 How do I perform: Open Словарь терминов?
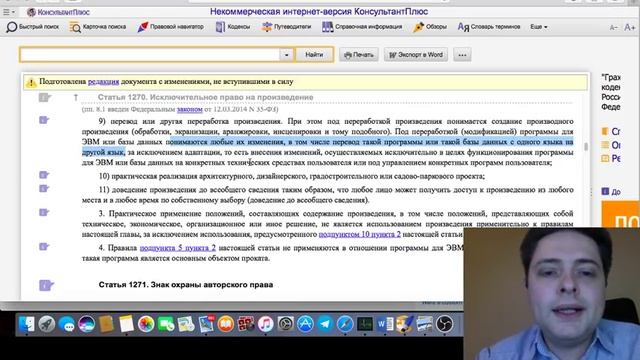point(489,27)
